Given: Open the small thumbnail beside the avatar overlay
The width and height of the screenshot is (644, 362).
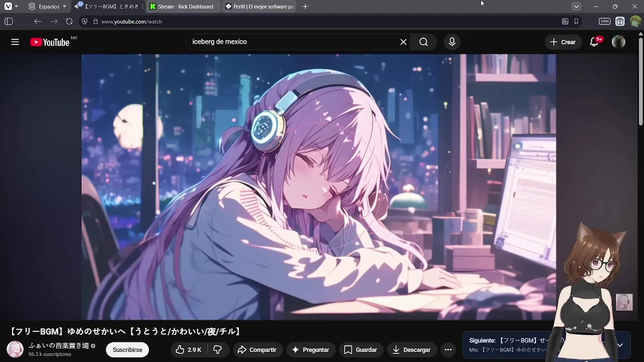Looking at the screenshot, I should tap(624, 302).
